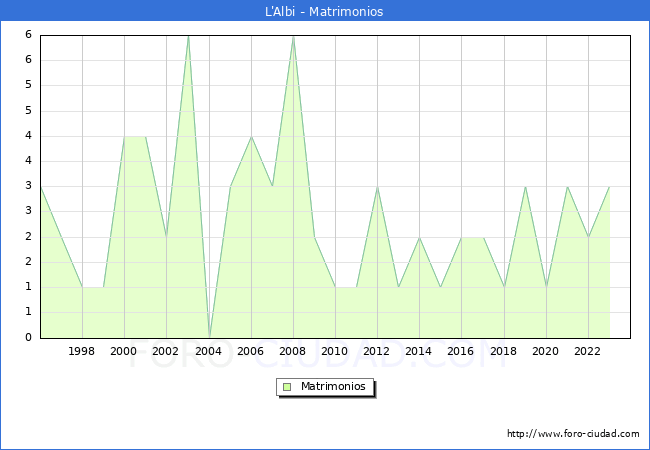Select the 2010 x-axis label
Screen dimensions: 650x450
pos(335,351)
